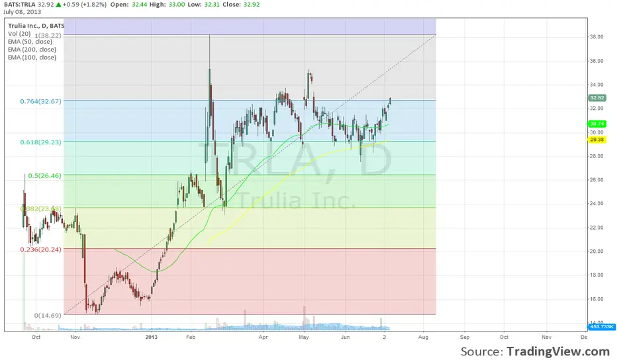Click the Aug label on time axis
This screenshot has height=364, width=617.
pos(424,338)
